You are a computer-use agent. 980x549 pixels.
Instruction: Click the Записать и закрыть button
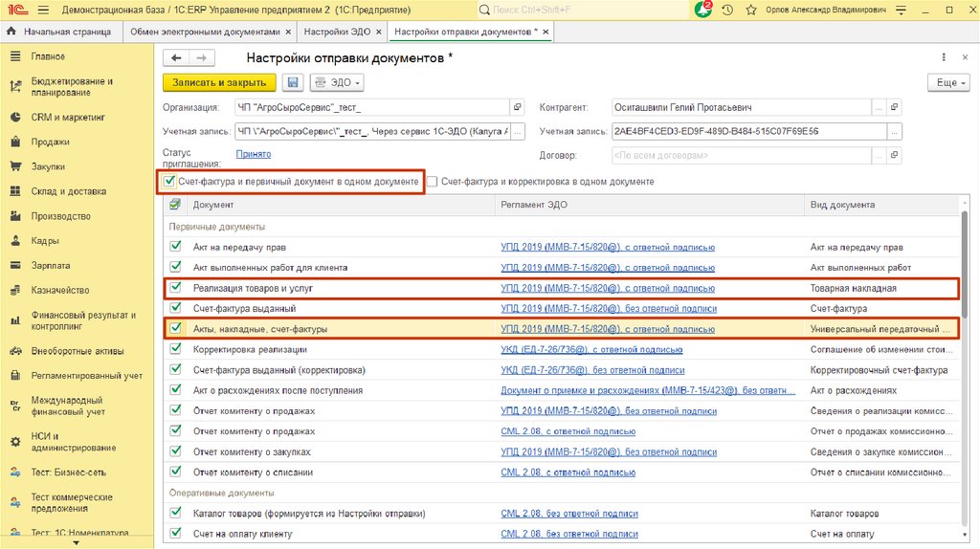pos(219,83)
